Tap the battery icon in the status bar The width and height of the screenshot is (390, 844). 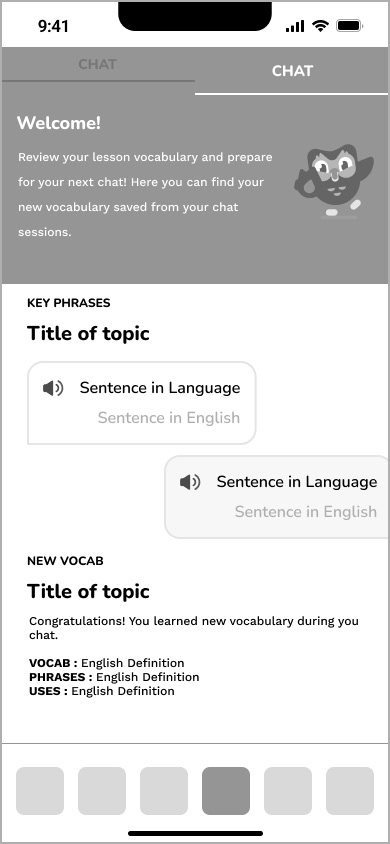tap(350, 26)
